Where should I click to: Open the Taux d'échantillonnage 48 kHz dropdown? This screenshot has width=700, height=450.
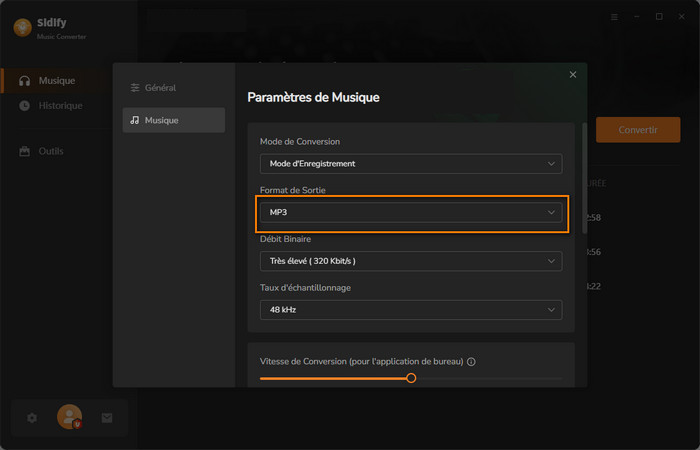click(x=410, y=310)
